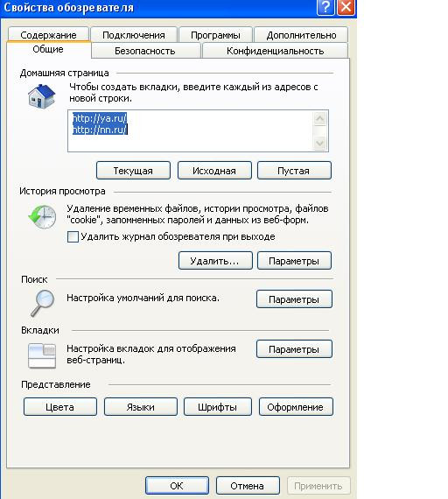
Task: Click the Текущая home page button
Action: tap(133, 171)
